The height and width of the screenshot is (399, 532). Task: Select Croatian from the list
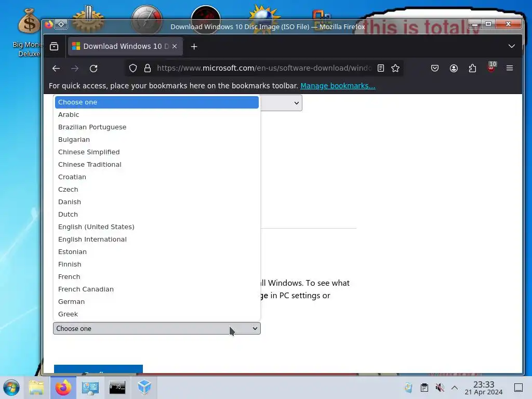click(x=157, y=177)
